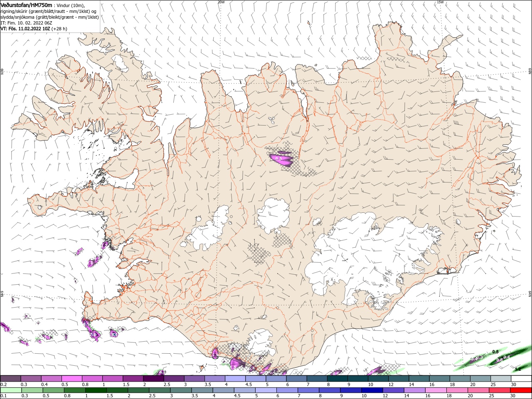
Task: Pick the plum swatch labeled 0.2 in the upper legend
Action: coord(10,379)
